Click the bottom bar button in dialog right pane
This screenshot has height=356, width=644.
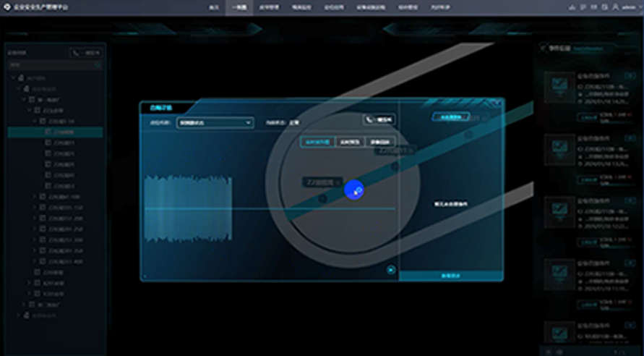(x=451, y=276)
